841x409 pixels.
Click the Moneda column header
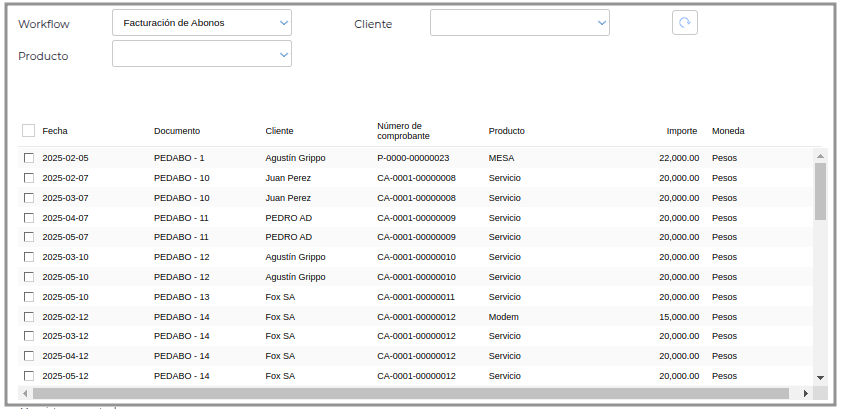728,131
